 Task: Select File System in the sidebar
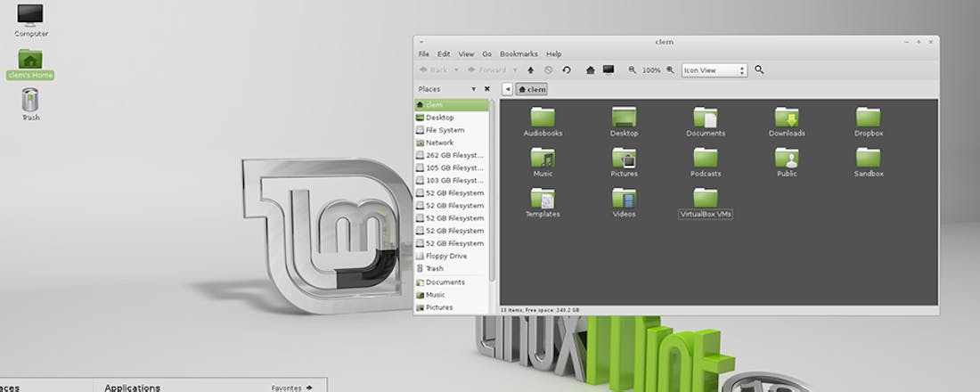(x=452, y=130)
